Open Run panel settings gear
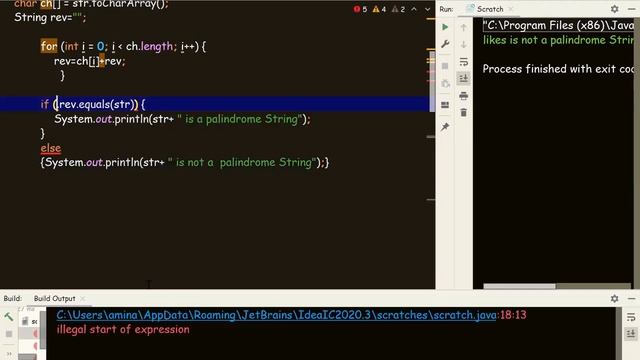Image resolution: width=640 pixels, height=360 pixels. 614,9
